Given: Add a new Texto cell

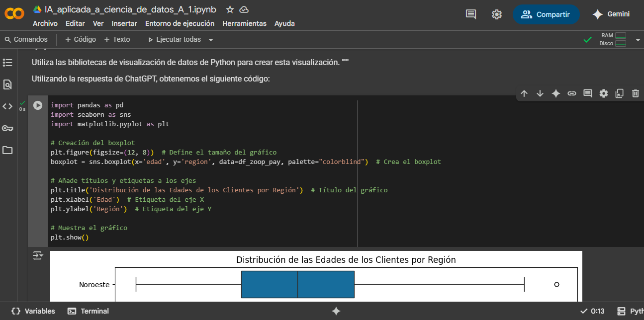Looking at the screenshot, I should coord(117,39).
